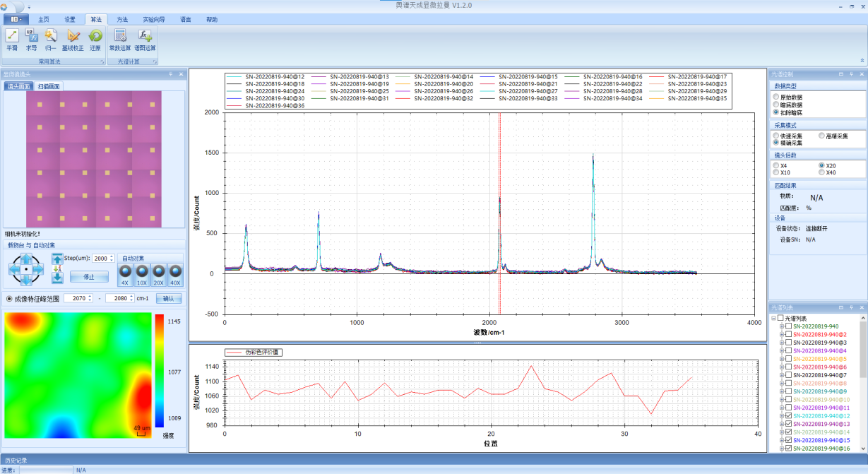Switch to the 主页 ribbon tab
The height and width of the screenshot is (474, 868).
[x=44, y=19]
